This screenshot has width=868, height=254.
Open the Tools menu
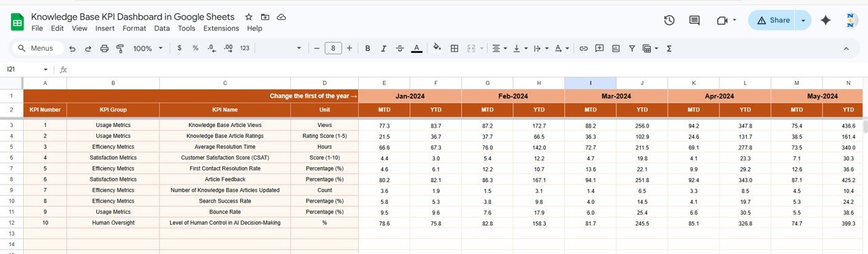[186, 29]
